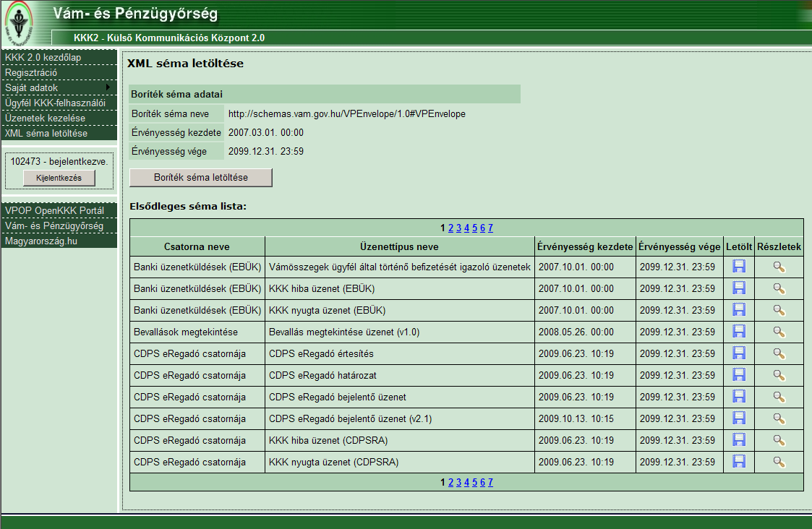The height and width of the screenshot is (529, 812).
Task: Click the Kijelentkezés logout button
Action: tap(59, 178)
